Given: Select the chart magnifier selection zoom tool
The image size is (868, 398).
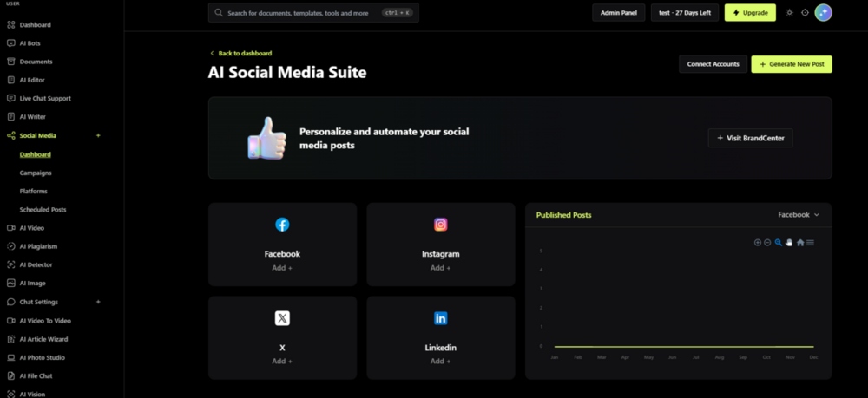Looking at the screenshot, I should tap(779, 243).
